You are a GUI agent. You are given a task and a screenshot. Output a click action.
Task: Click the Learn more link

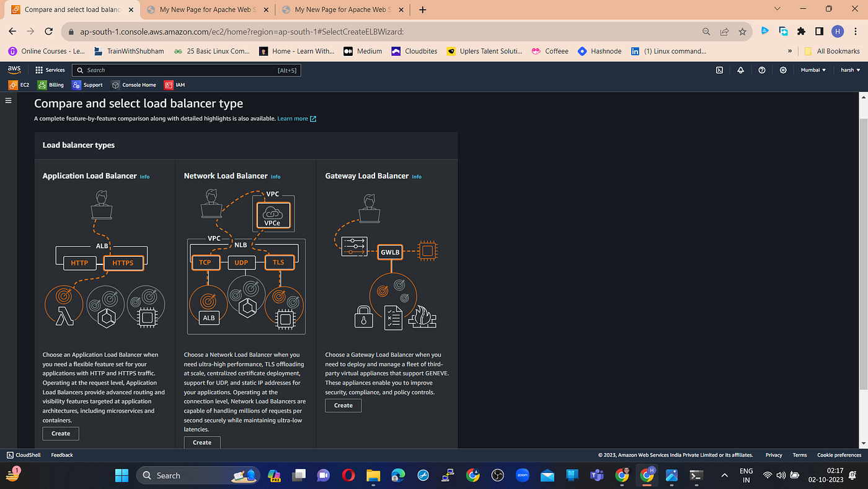293,118
